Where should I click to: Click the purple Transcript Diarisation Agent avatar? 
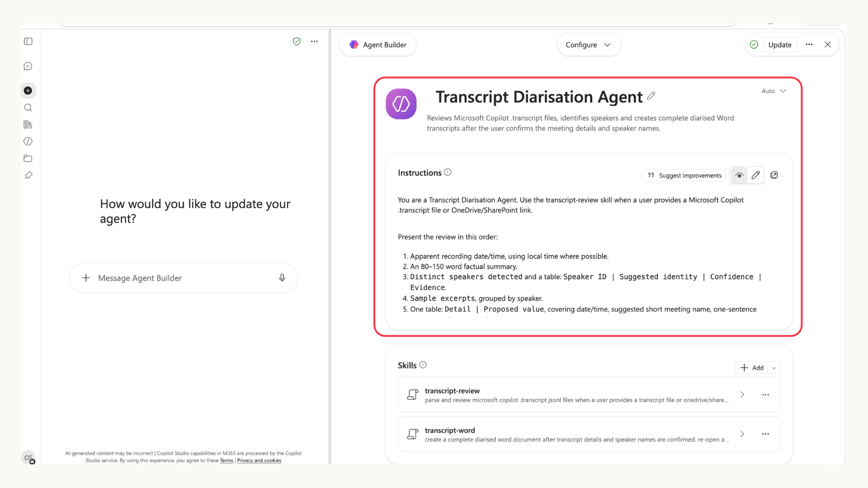(401, 104)
